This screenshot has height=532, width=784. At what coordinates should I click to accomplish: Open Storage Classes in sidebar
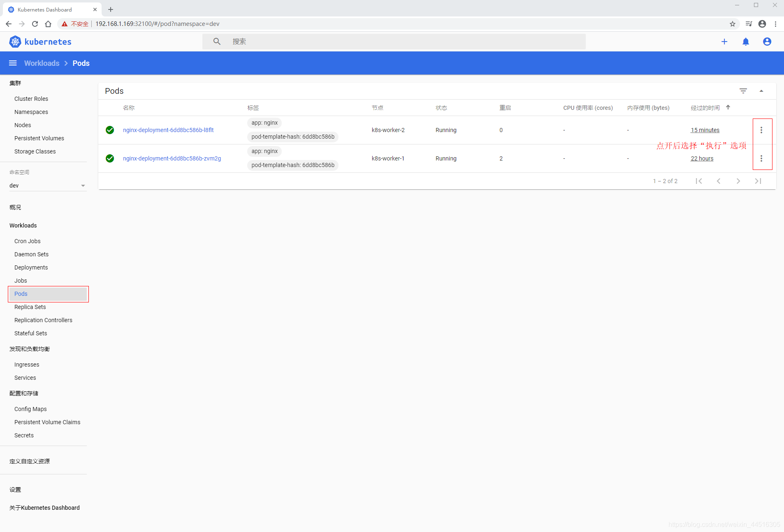pos(35,151)
